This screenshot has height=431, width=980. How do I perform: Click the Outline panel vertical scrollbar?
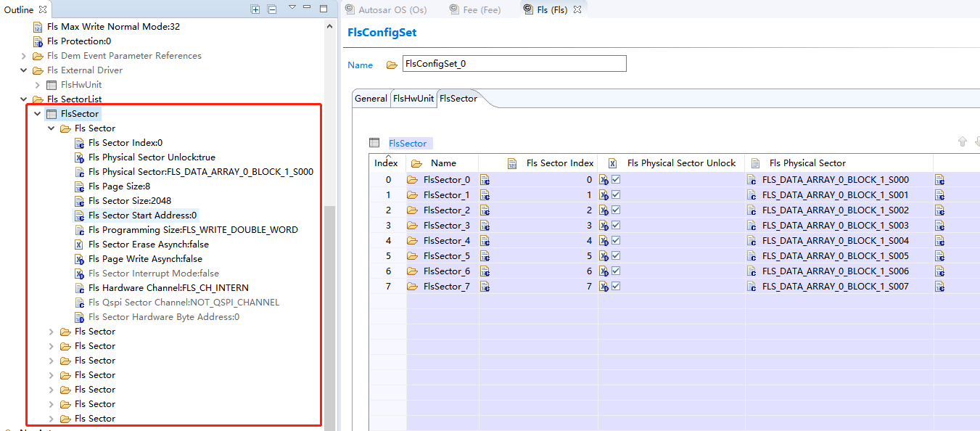[x=330, y=317]
